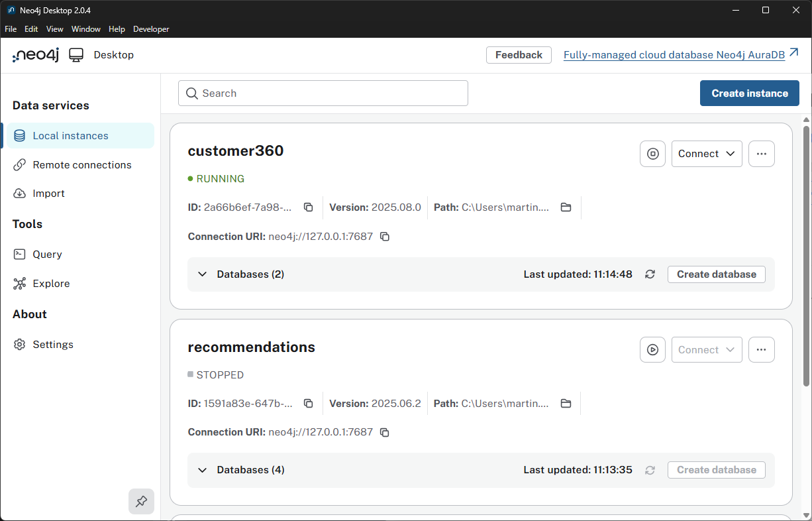Click the Version 2025.06.2 text
The image size is (812, 521).
pos(375,404)
